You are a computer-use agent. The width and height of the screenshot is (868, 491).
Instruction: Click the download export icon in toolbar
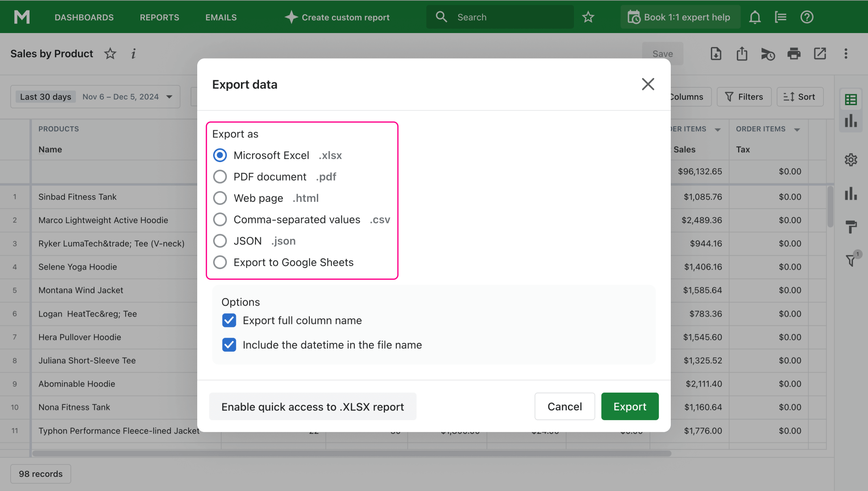pos(716,54)
